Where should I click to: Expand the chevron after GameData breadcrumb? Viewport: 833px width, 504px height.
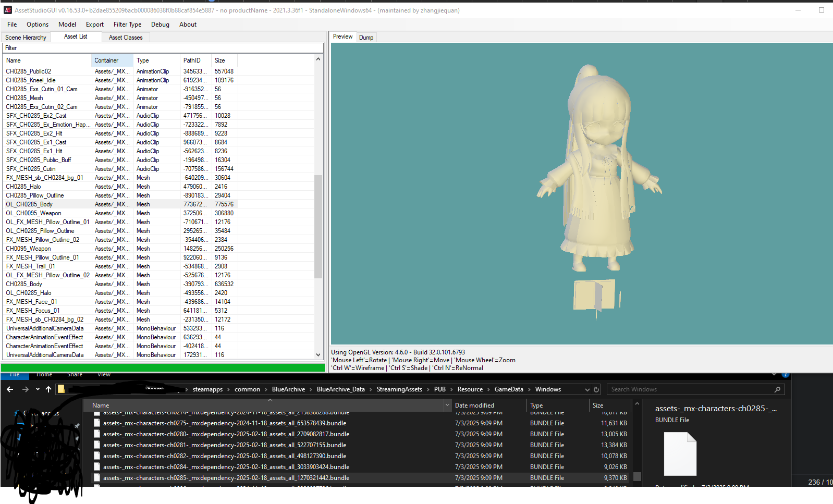[529, 389]
